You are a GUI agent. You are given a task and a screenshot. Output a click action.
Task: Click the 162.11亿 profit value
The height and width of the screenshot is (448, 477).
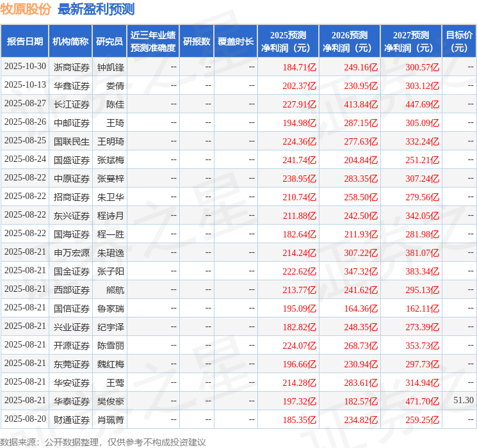pos(423,308)
